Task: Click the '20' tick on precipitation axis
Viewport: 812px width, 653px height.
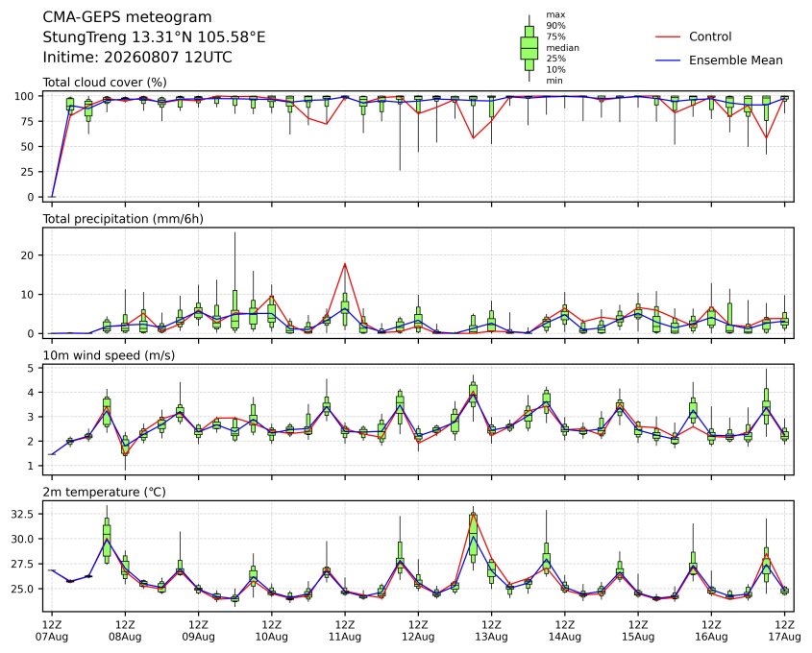Action: pyautogui.click(x=28, y=255)
